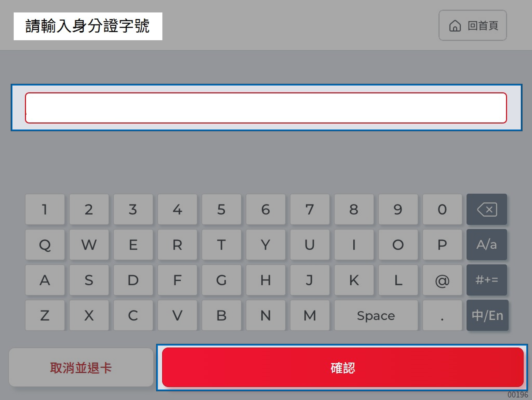Toggle 中/En input language key
532x400 pixels.
(487, 315)
